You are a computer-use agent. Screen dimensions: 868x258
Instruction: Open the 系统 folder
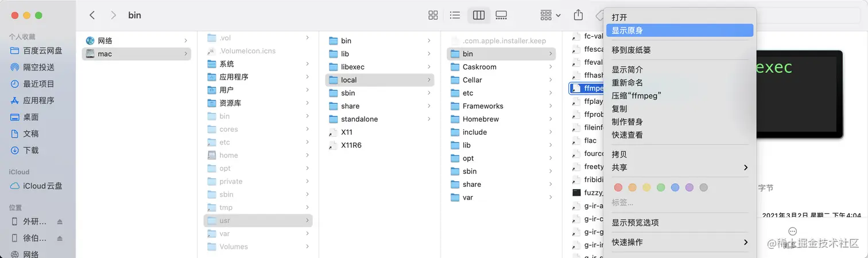[x=258, y=64]
